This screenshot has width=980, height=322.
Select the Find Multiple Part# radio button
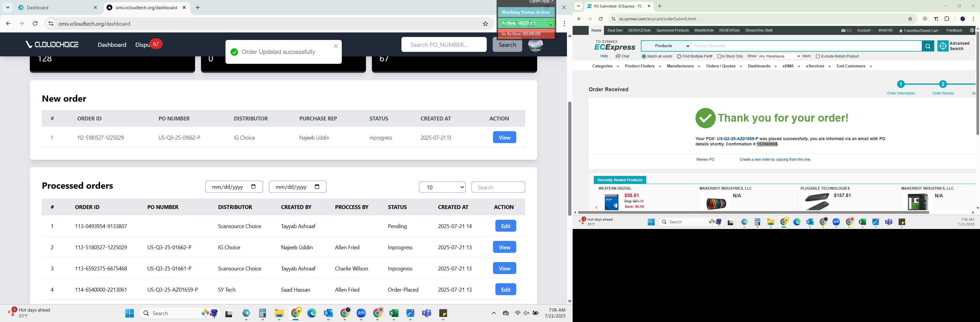coord(679,56)
